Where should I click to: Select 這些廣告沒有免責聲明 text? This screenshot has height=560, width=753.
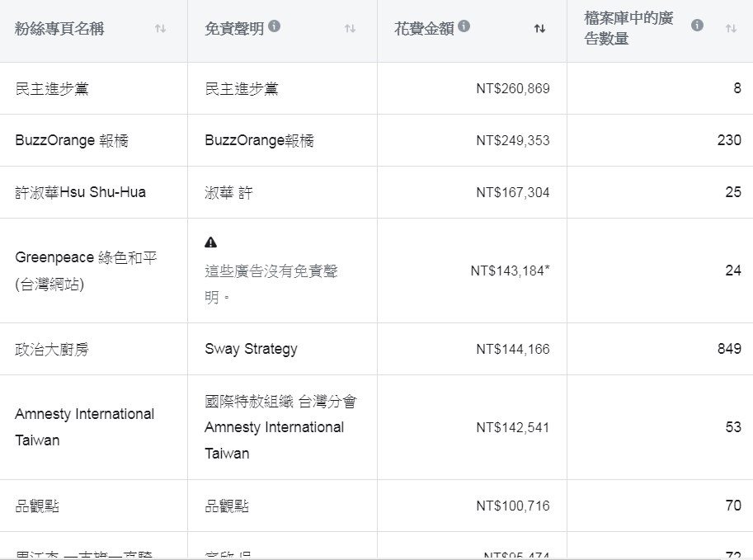coord(271,284)
